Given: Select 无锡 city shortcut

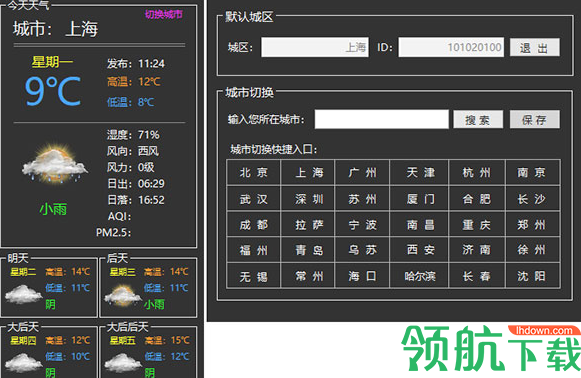Looking at the screenshot, I should pyautogui.click(x=253, y=276).
